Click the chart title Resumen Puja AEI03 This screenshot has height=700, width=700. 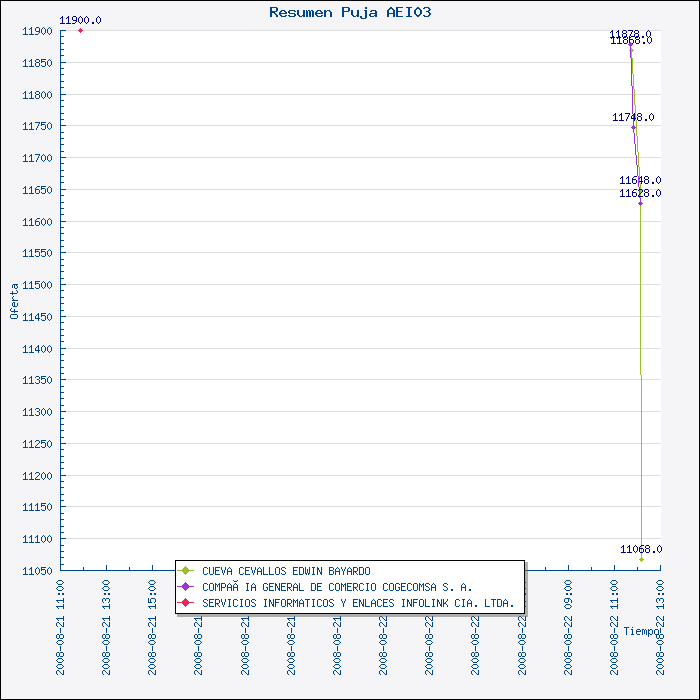click(x=350, y=12)
